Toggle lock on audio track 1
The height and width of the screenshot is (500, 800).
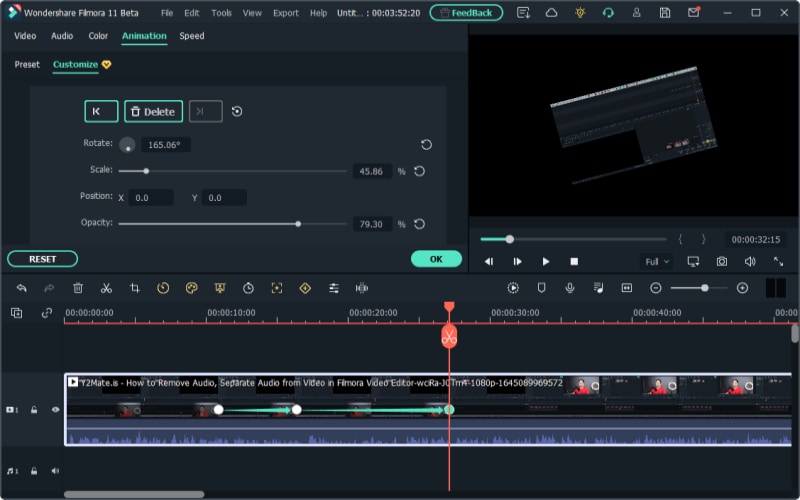coord(34,471)
